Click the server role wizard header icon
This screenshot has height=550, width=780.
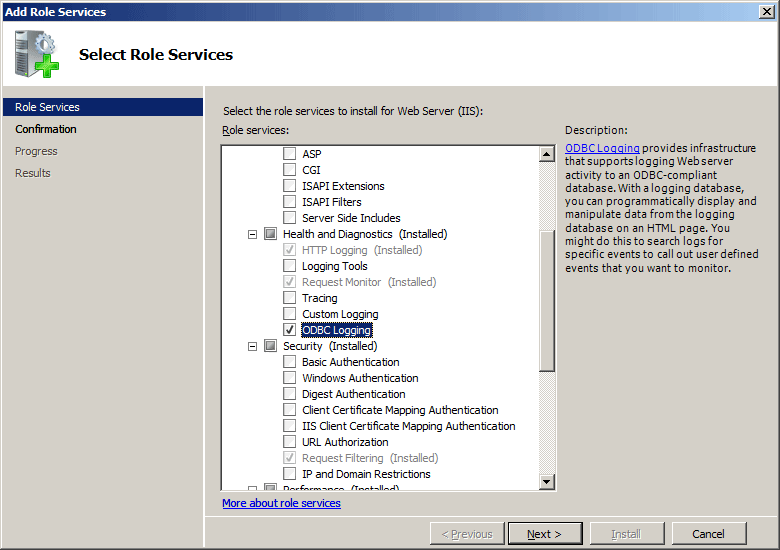37,54
